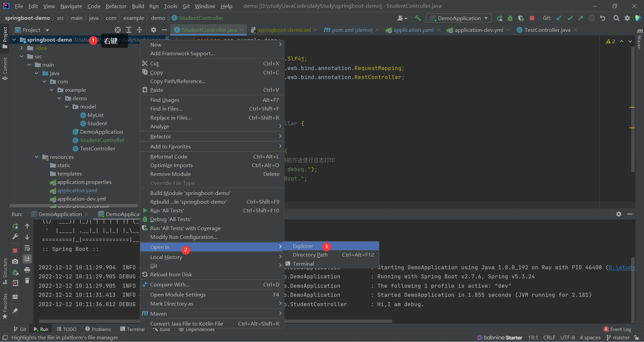Change UTF-8 file encoding in status bar
The width and height of the screenshot is (644, 342).
point(568,337)
